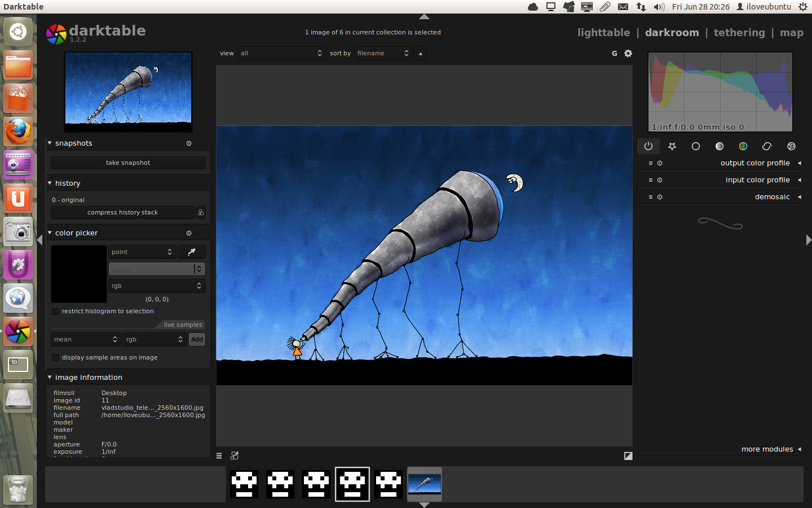Show correction modules group icon
This screenshot has width=812, height=508.
tap(767, 146)
